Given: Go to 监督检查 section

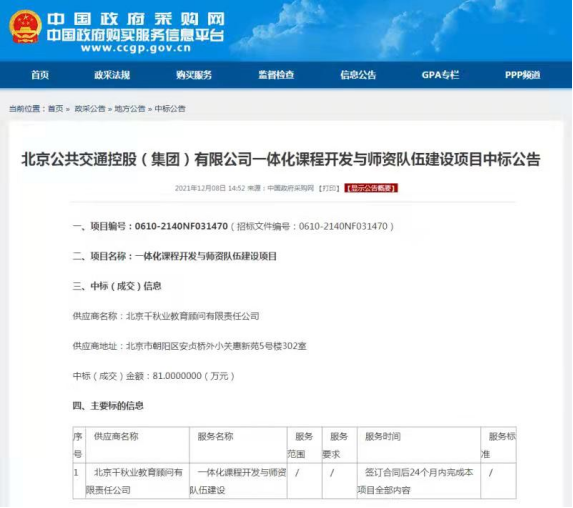Looking at the screenshot, I should point(276,75).
